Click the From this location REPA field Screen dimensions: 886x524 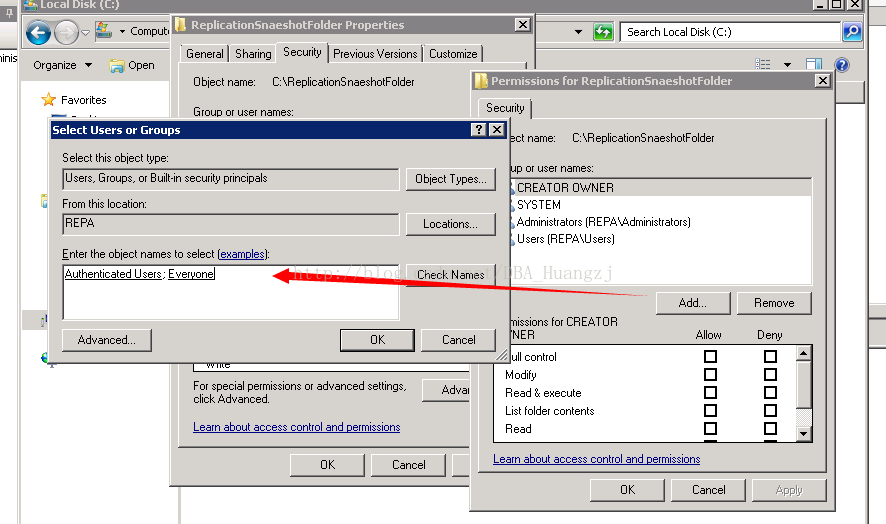click(231, 224)
